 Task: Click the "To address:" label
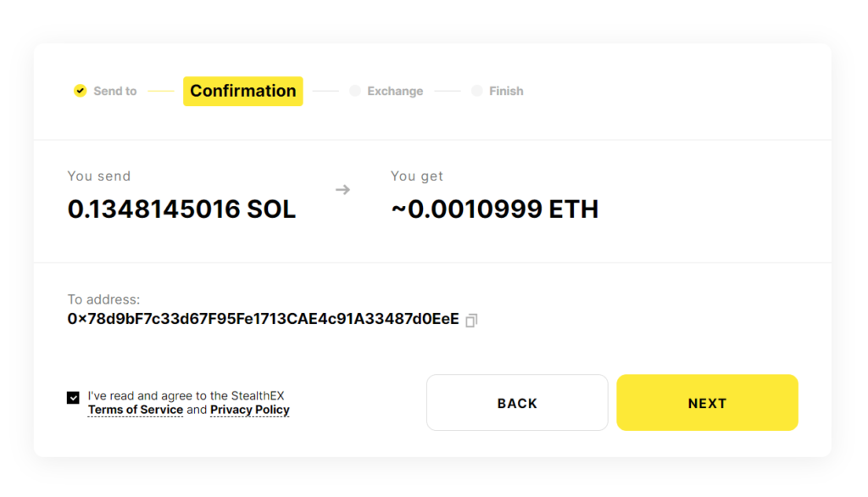click(x=104, y=299)
